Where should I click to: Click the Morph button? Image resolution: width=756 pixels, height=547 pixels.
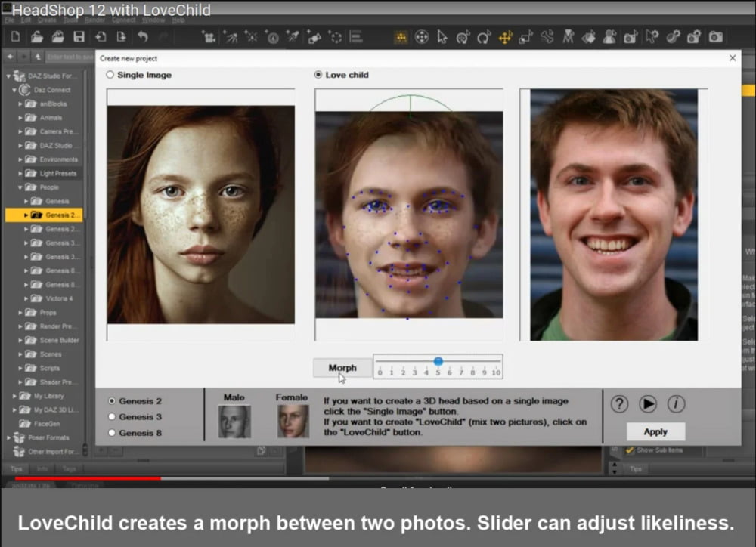342,368
